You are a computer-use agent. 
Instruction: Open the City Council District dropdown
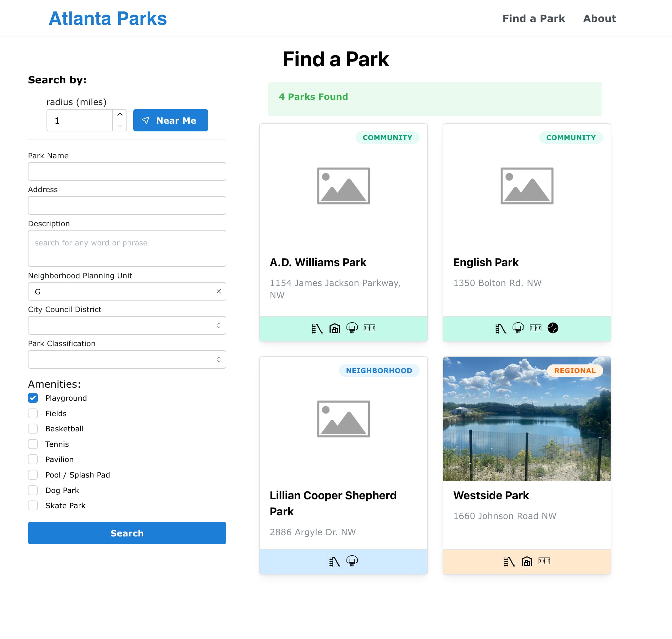pos(127,325)
